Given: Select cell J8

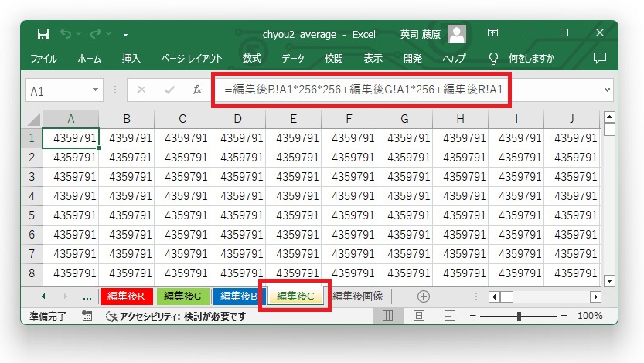Looking at the screenshot, I should (x=572, y=273).
